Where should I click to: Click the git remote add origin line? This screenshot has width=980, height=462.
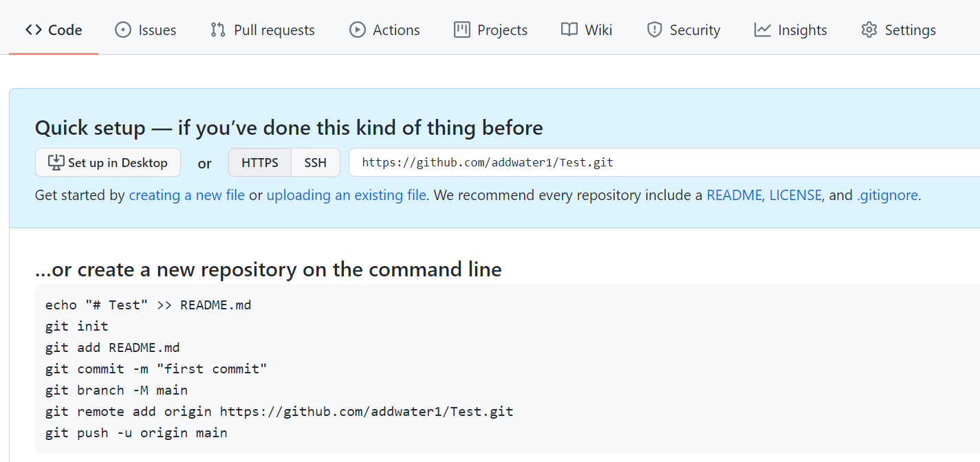coord(279,411)
